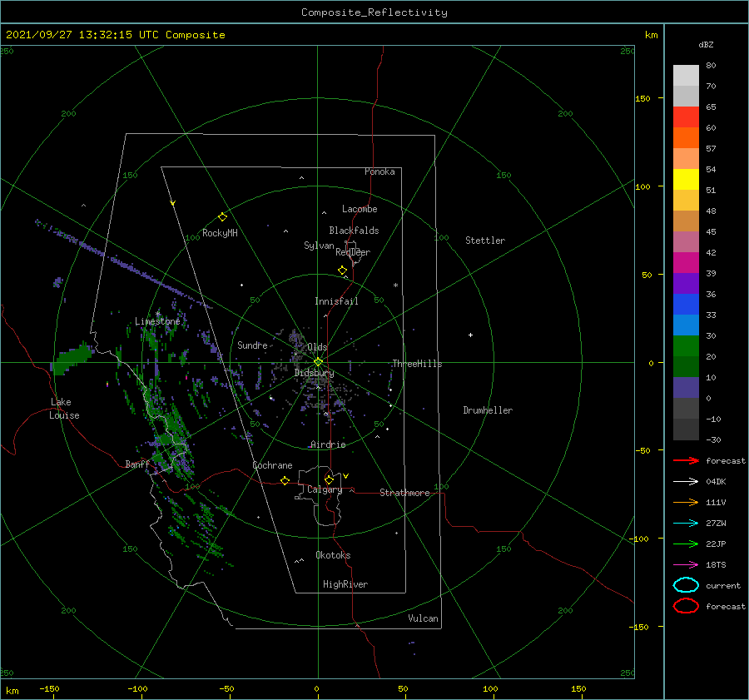Click the green reflectivity echo north of Lake Louise
The width and height of the screenshot is (749, 700).
pos(72,359)
